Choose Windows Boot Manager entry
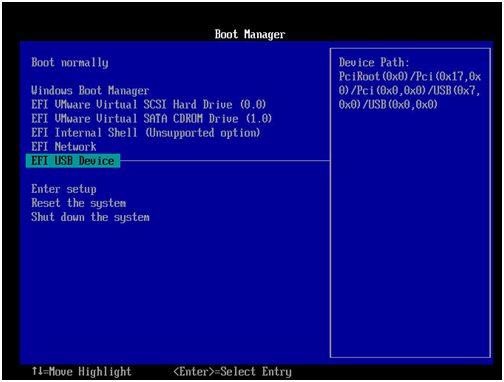This screenshot has width=504, height=382. [x=90, y=91]
